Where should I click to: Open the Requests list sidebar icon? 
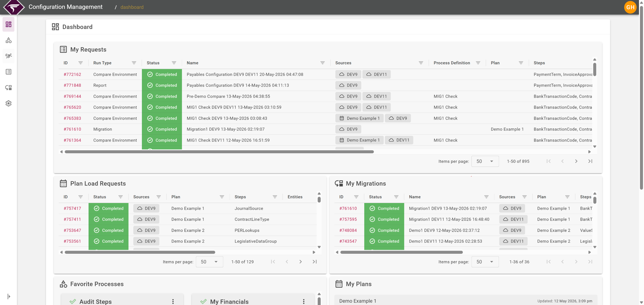(9, 72)
